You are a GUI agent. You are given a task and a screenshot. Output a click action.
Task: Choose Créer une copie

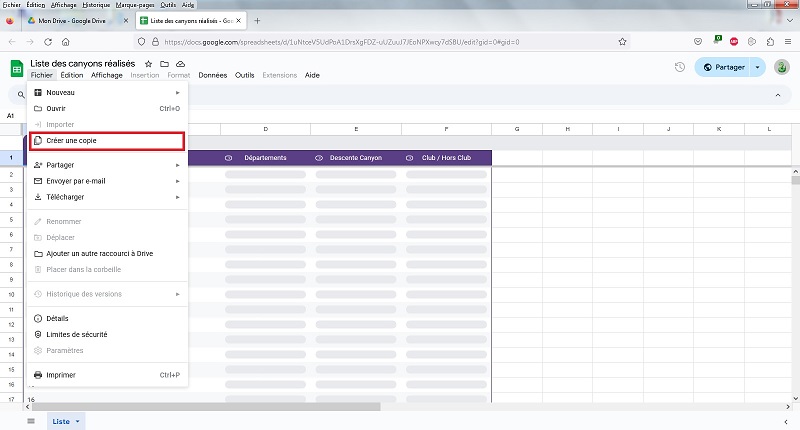[107, 141]
